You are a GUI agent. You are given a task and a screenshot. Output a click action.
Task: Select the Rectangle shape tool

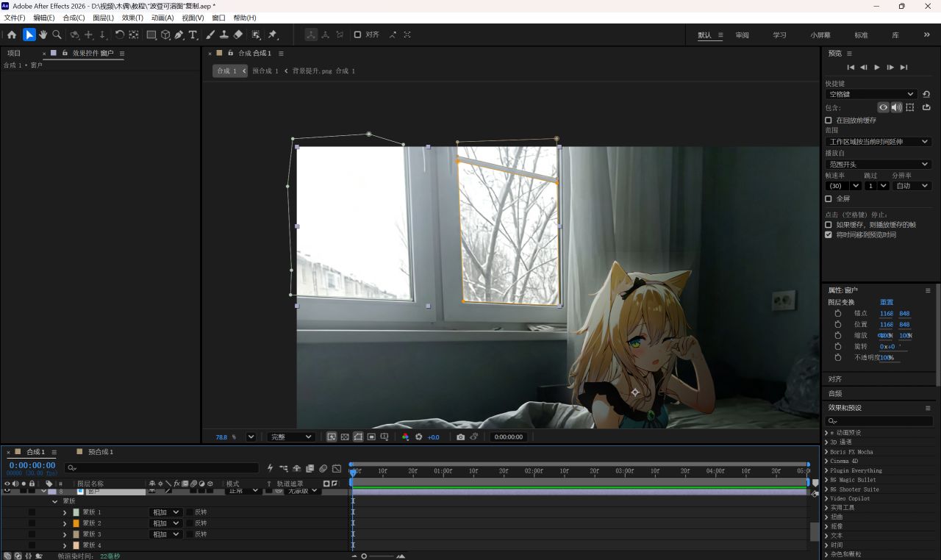[x=151, y=35]
